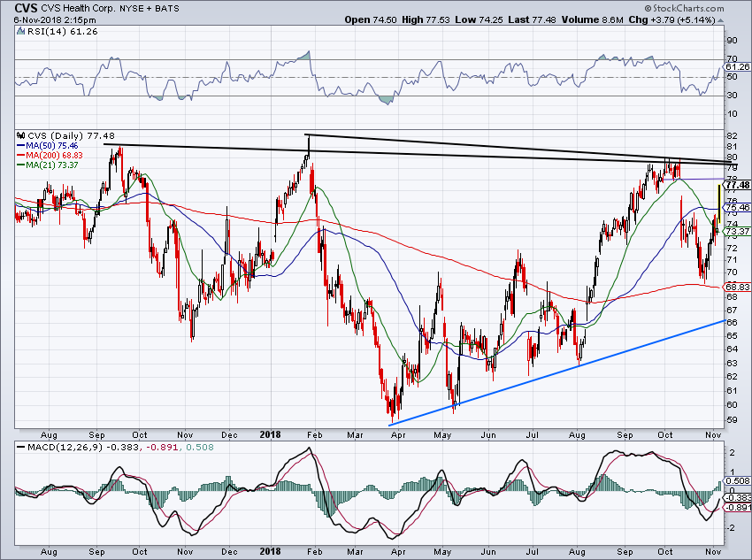The height and width of the screenshot is (560, 752).
Task: Click the 2018 year label under MACD panel
Action: (270, 551)
